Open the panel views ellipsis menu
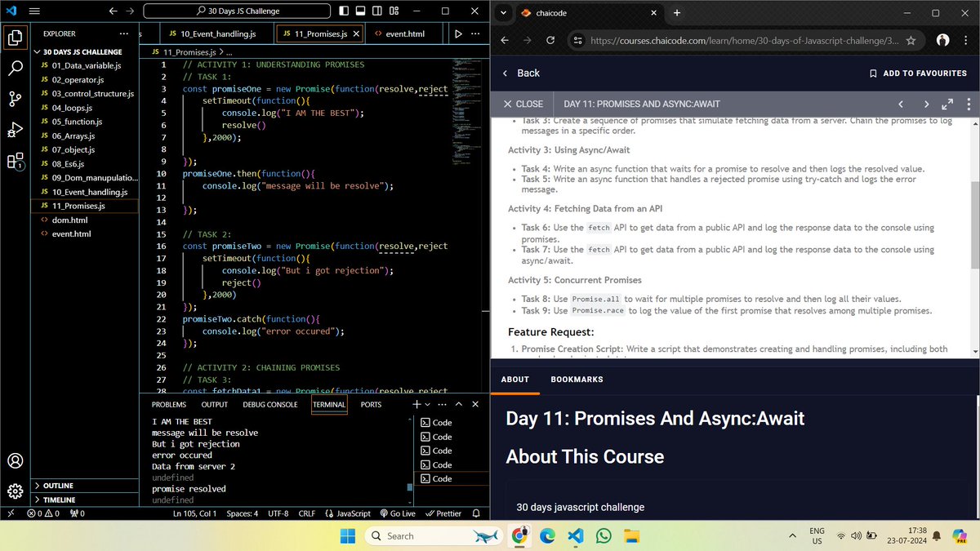Viewport: 980px width, 551px height. click(443, 404)
